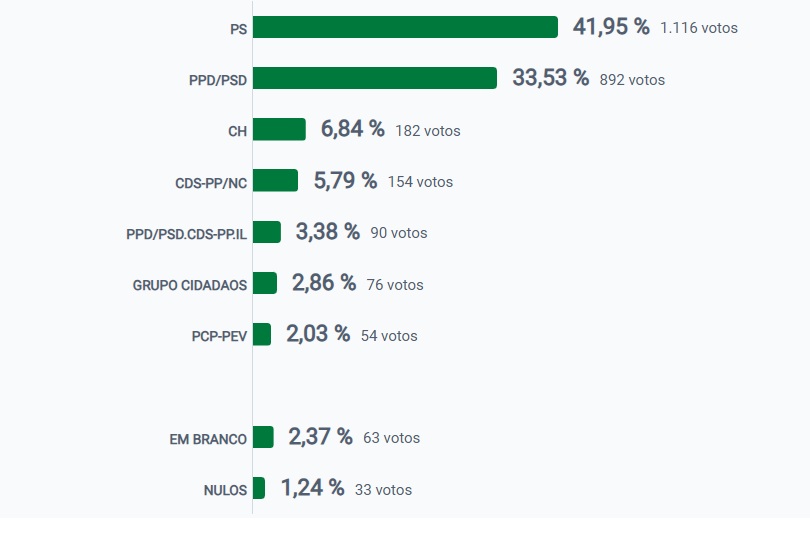The width and height of the screenshot is (810, 549).
Task: Click the PS party label
Action: click(238, 29)
